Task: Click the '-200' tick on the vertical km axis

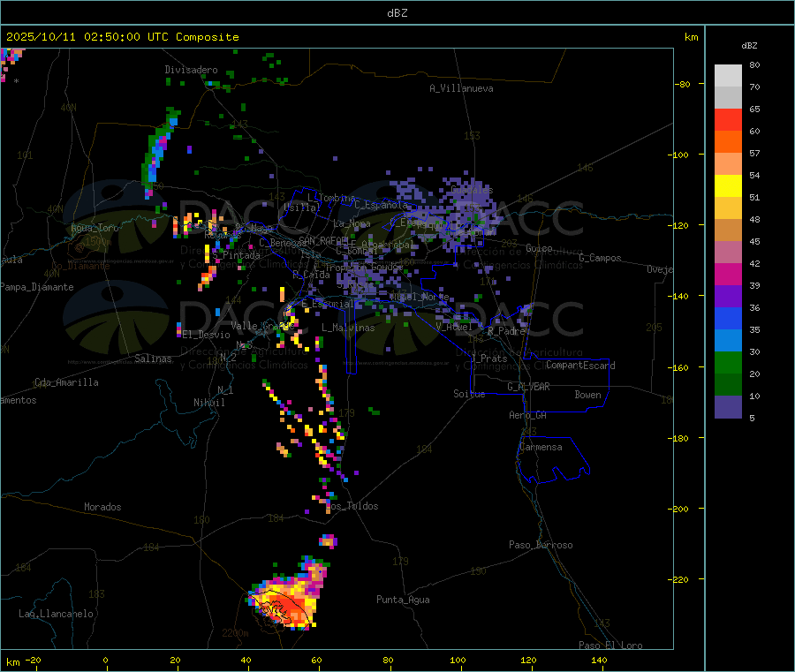Action: coord(680,509)
